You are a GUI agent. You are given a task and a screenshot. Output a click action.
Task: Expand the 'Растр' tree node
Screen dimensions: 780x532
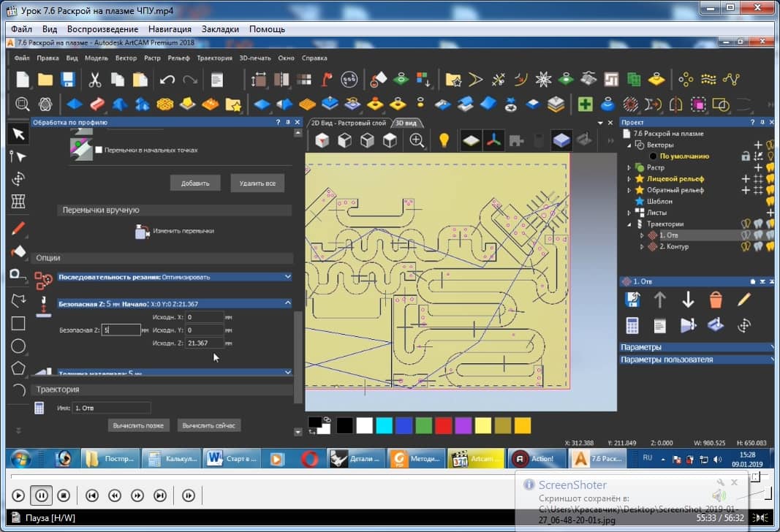pos(628,167)
